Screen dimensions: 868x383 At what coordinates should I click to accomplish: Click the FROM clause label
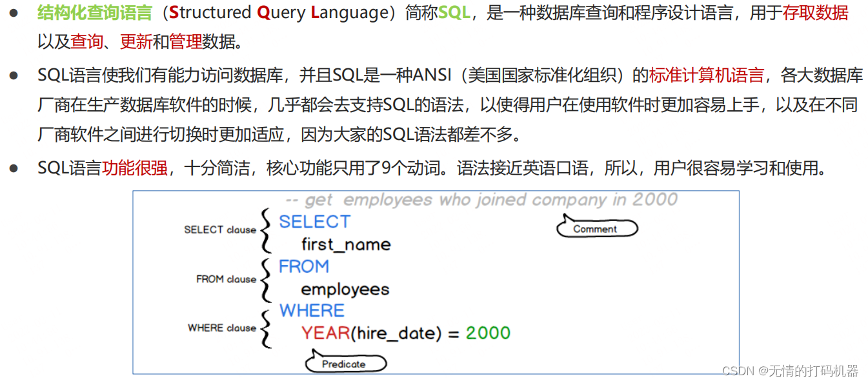(x=227, y=279)
